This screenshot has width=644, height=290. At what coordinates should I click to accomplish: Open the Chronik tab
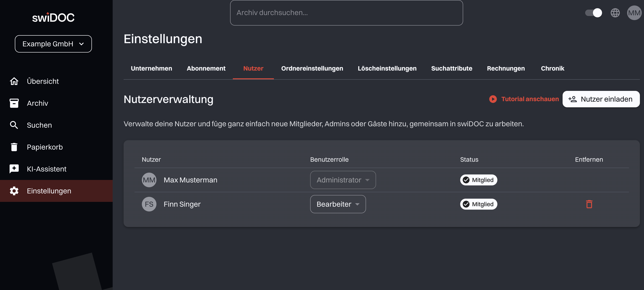click(552, 68)
